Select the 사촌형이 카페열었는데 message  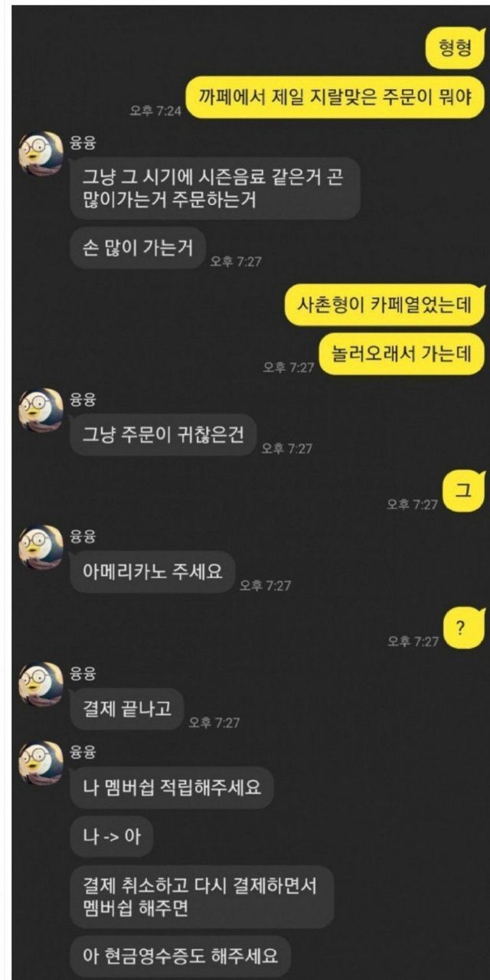pos(385,306)
